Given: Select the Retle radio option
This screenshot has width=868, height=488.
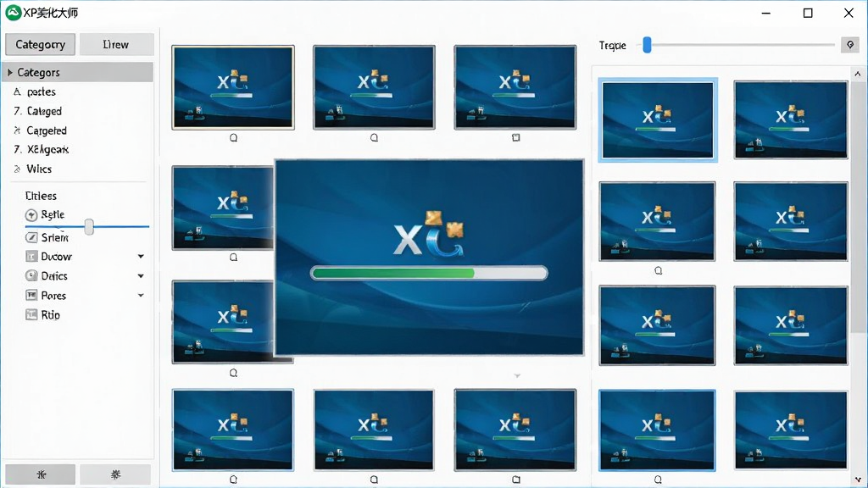Looking at the screenshot, I should pyautogui.click(x=31, y=214).
